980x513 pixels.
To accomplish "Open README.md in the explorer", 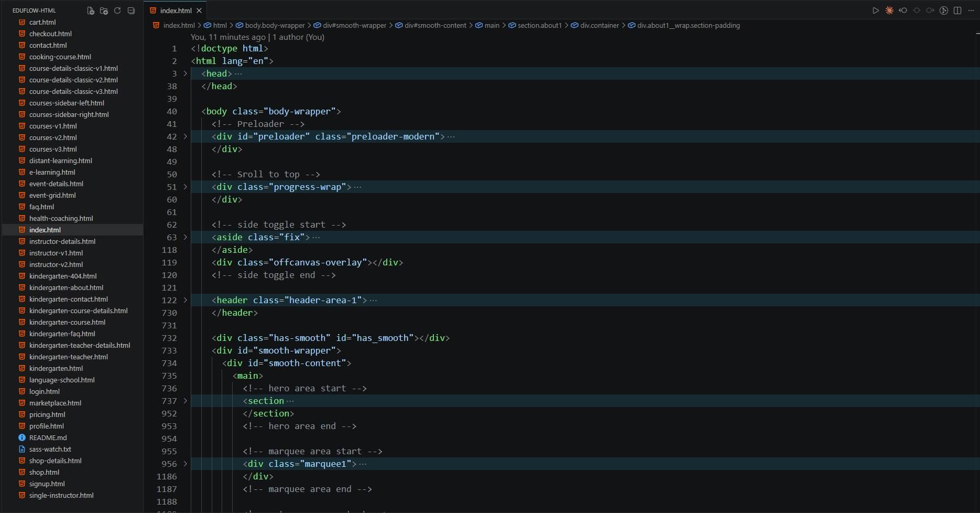I will pyautogui.click(x=48, y=437).
